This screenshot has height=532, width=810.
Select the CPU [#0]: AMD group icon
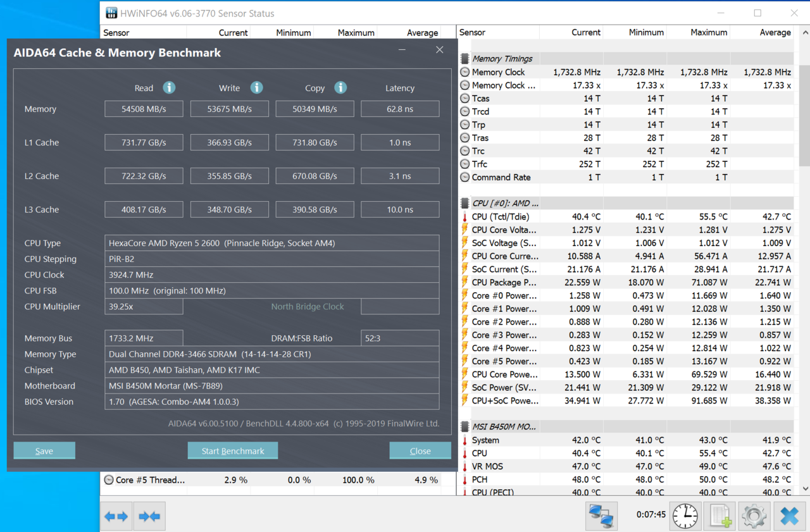(x=465, y=204)
